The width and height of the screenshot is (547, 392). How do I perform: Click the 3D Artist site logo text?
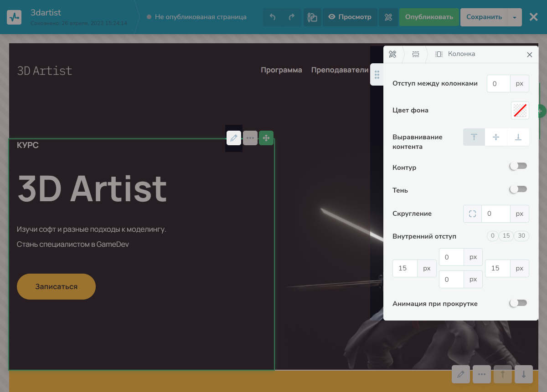[x=45, y=71]
